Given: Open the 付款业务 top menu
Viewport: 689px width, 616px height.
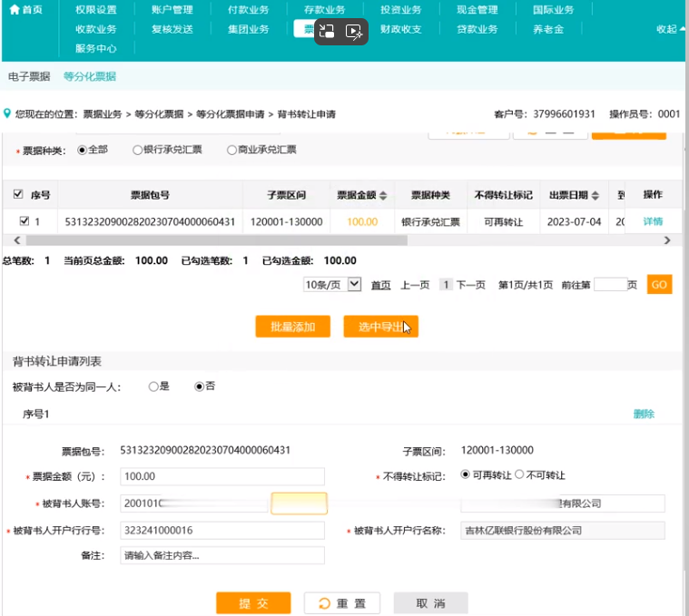Looking at the screenshot, I should click(248, 10).
